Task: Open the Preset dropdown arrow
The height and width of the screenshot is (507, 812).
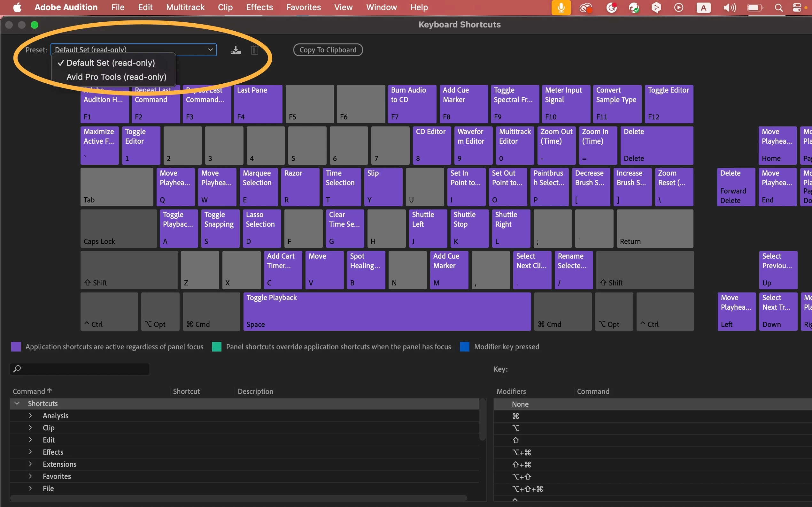Action: click(210, 49)
